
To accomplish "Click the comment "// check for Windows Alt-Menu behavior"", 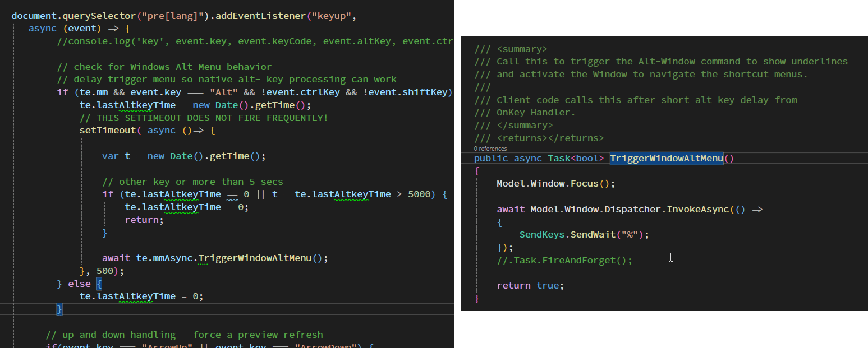I will pyautogui.click(x=164, y=67).
